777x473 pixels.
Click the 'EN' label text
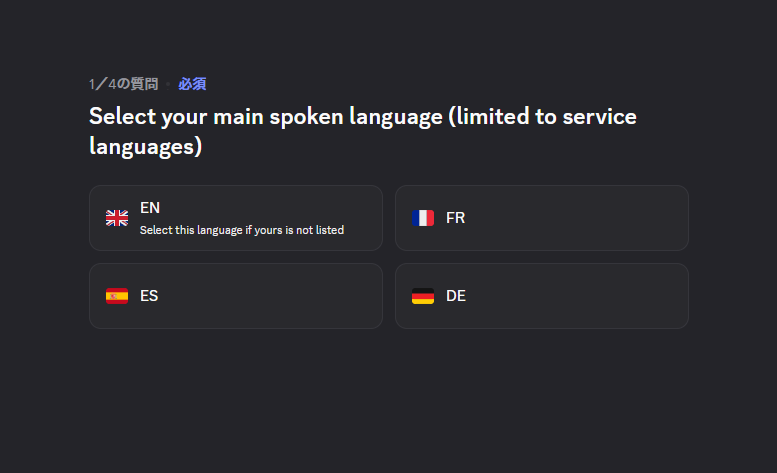(x=150, y=208)
